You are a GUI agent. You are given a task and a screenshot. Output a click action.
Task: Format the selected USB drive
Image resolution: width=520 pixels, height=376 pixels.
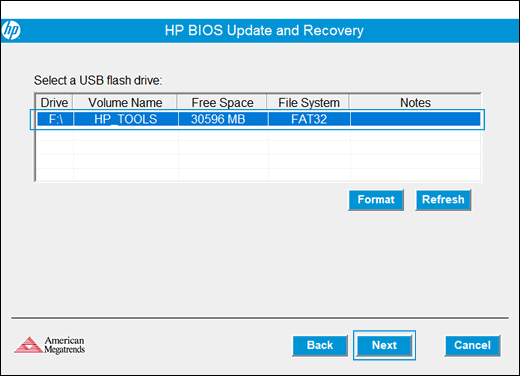376,200
